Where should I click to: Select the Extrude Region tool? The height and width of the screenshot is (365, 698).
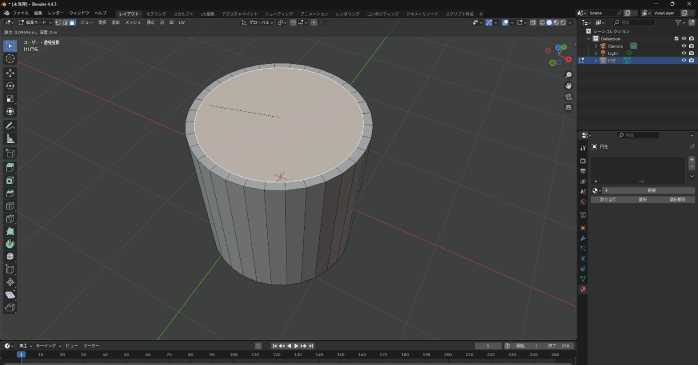(10, 167)
